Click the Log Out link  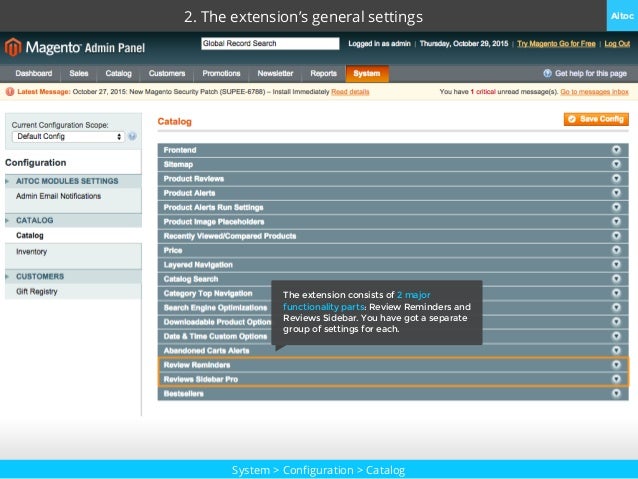[x=617, y=44]
